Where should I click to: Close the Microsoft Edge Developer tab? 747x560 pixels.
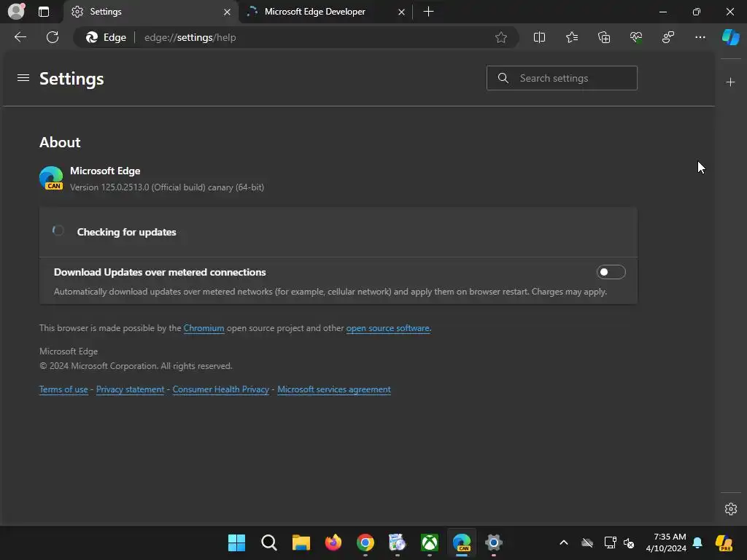pyautogui.click(x=402, y=12)
